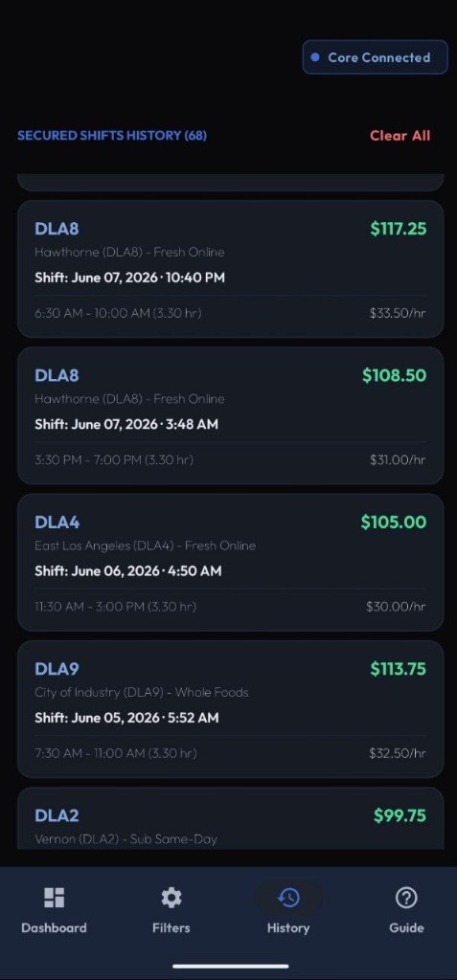This screenshot has width=457, height=980.
Task: Tap the $113.75 earnings amount
Action: pos(399,669)
